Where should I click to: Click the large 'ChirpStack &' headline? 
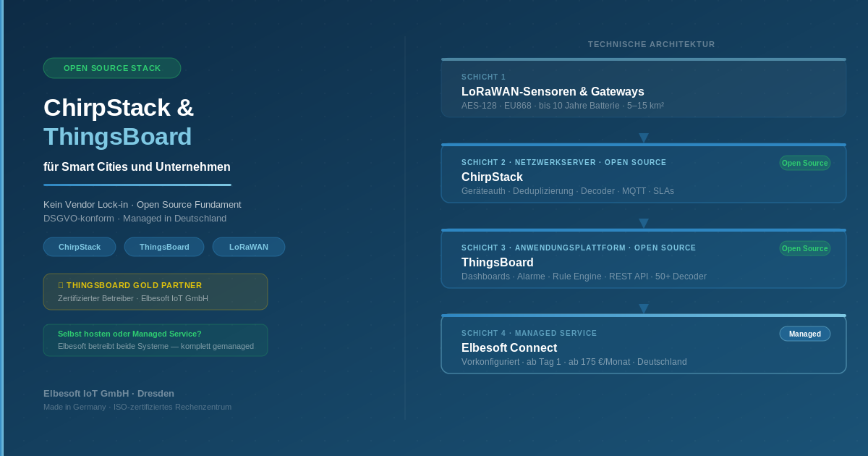(119, 107)
